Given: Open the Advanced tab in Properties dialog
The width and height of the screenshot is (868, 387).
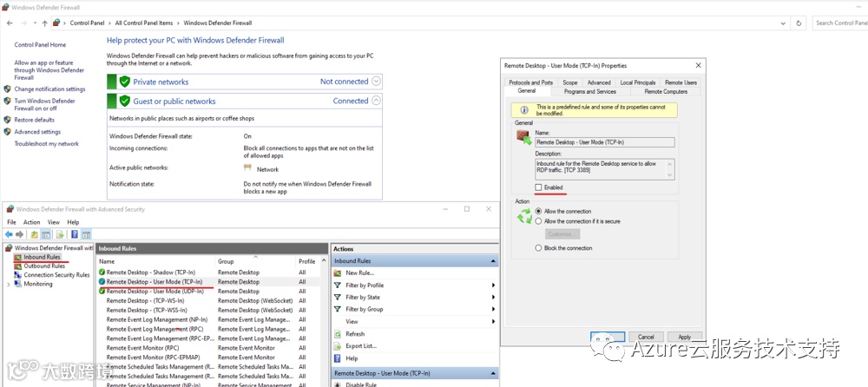Looking at the screenshot, I should (x=599, y=82).
